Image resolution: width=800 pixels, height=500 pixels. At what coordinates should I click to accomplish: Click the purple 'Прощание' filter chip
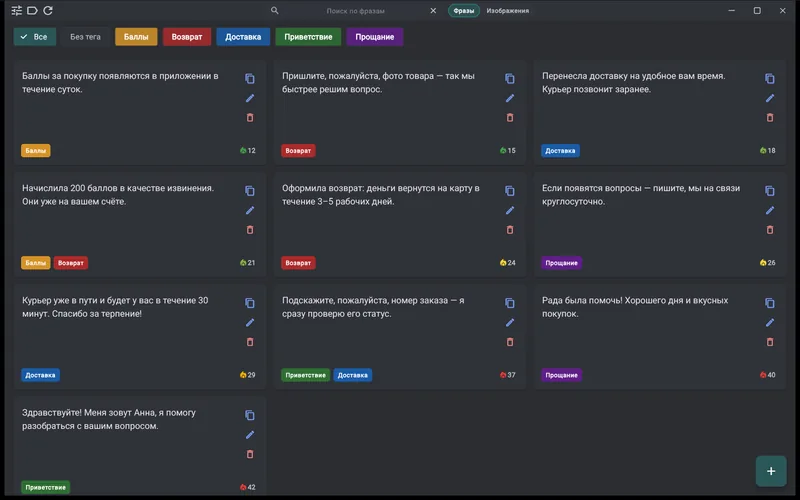(374, 37)
